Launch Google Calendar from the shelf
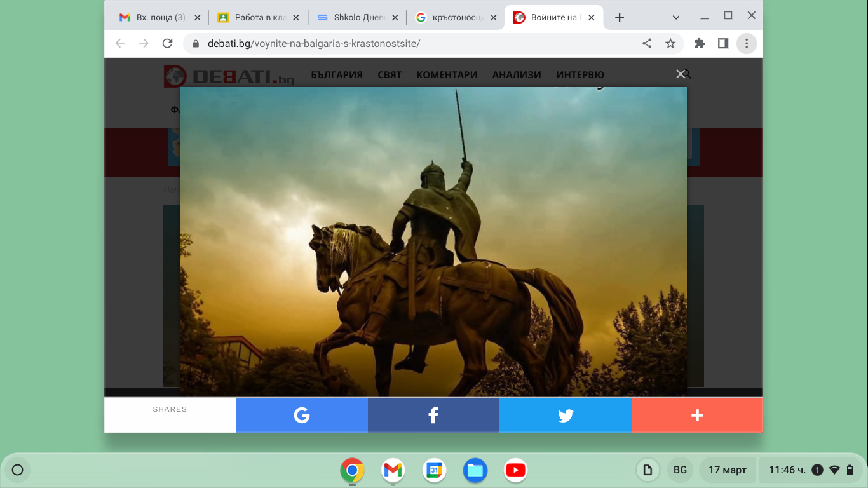Viewport: 868px width, 488px height. click(434, 470)
